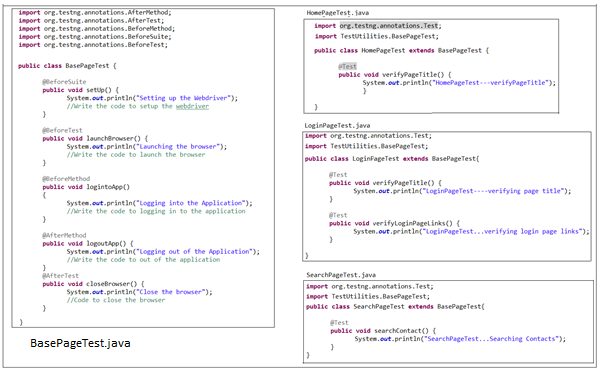Click the 'SearchPageTest.java' file label
The width and height of the screenshot is (602, 373).
click(x=341, y=275)
